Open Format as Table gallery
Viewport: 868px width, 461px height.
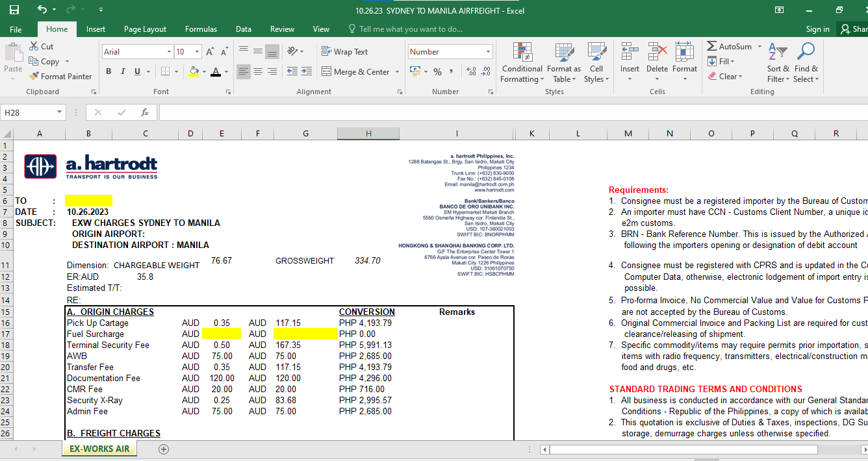563,62
